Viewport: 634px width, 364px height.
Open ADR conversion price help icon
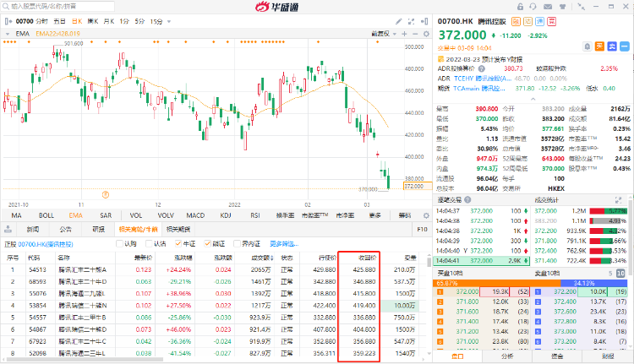[x=482, y=68]
